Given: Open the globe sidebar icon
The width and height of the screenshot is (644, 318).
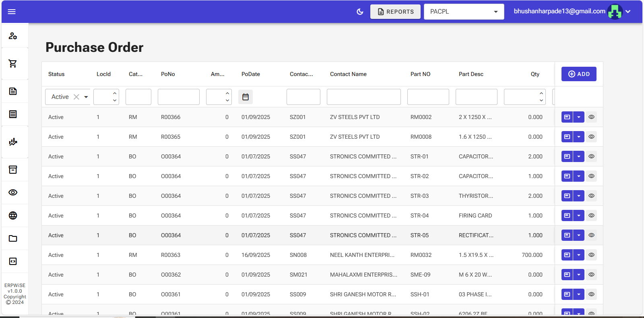Looking at the screenshot, I should coord(13,215).
